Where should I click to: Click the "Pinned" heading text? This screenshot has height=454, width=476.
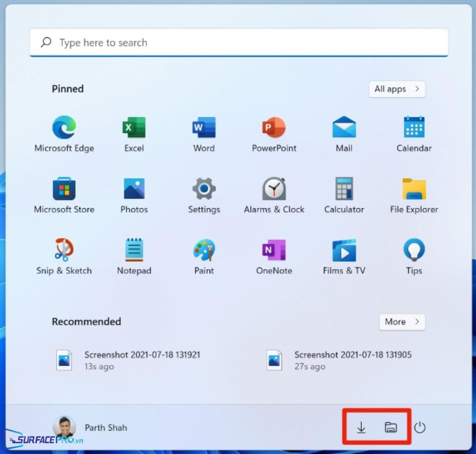tap(68, 89)
